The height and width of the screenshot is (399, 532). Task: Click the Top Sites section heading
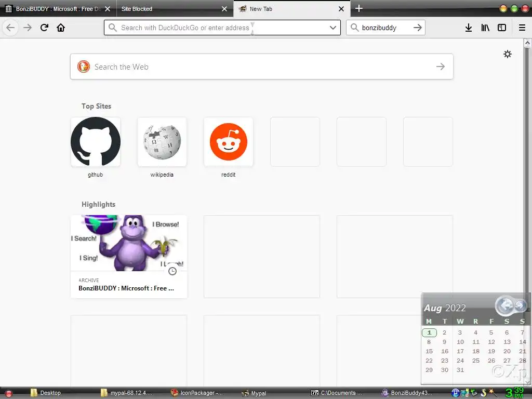tap(96, 106)
